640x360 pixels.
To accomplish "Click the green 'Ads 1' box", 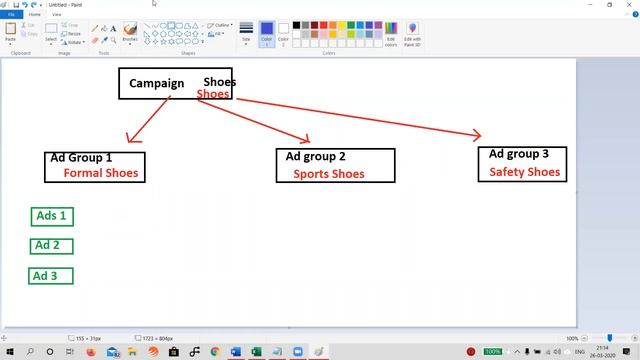I will coord(52,217).
